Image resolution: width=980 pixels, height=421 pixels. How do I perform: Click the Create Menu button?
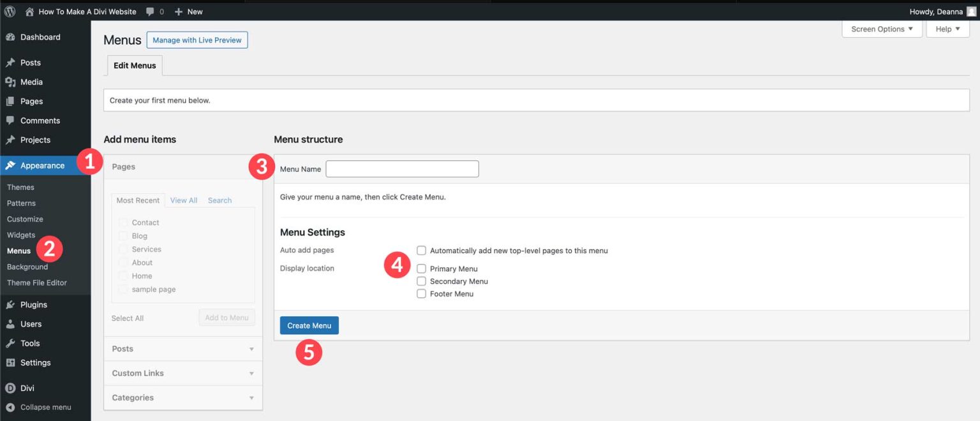[309, 325]
